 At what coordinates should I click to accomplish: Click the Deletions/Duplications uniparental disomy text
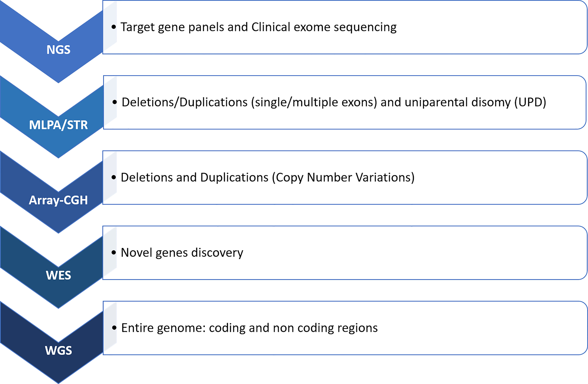click(x=334, y=102)
